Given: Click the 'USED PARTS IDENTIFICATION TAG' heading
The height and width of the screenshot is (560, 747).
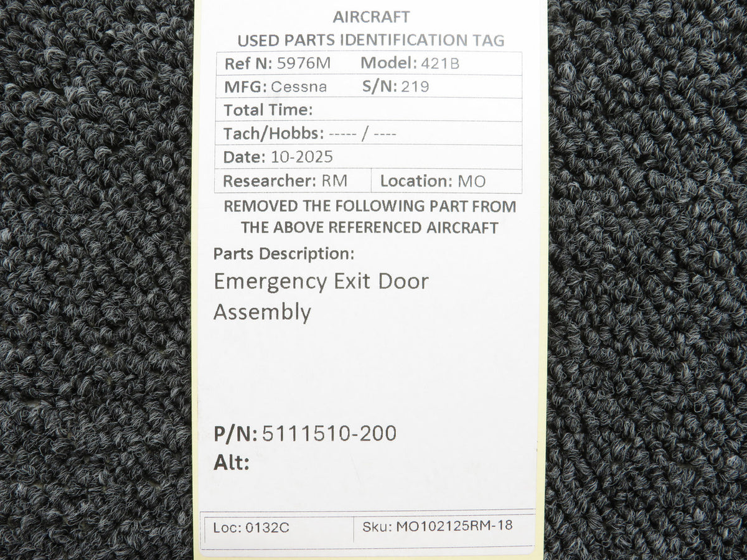Looking at the screenshot, I should click(372, 40).
